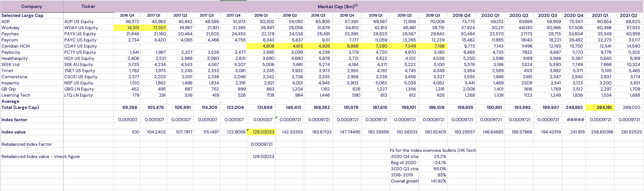
Task: Click the 93% value cell
Action: [x=433, y=175]
